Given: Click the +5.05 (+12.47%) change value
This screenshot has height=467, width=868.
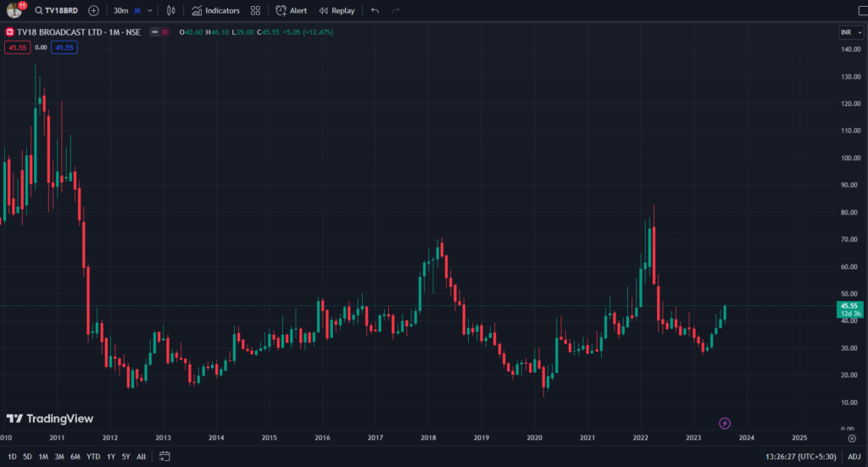Looking at the screenshot, I should (x=308, y=32).
